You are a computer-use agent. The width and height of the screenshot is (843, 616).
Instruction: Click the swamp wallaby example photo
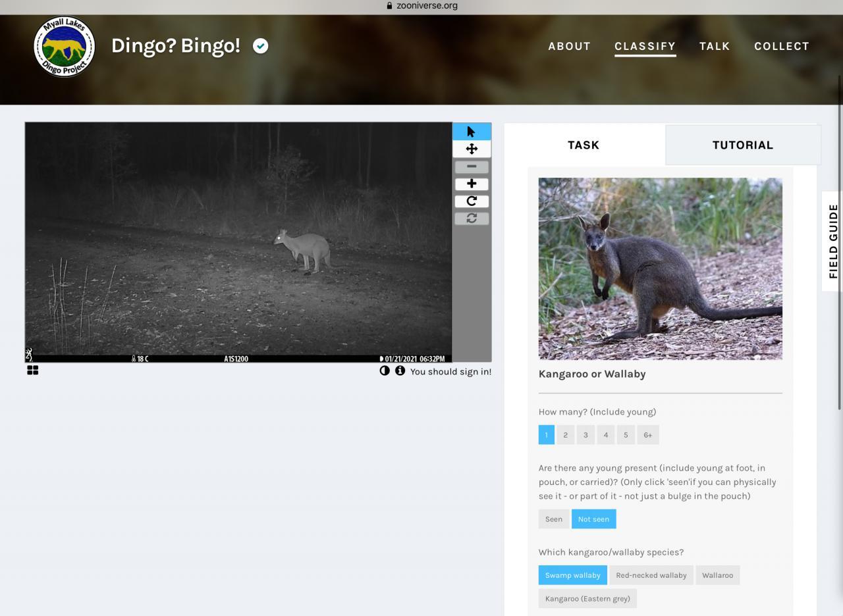click(661, 269)
